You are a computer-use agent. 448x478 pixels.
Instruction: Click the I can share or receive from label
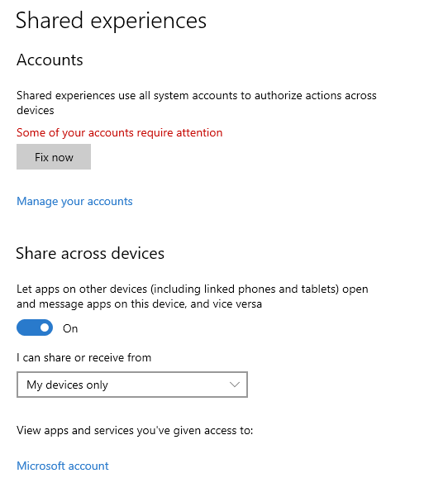pos(83,357)
